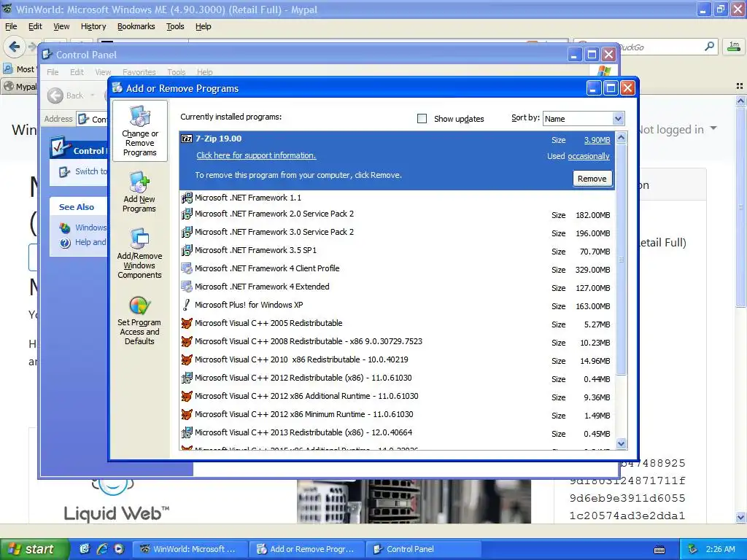This screenshot has width=747, height=560.
Task: Open the Tools menu in Mypal
Action: (x=175, y=26)
